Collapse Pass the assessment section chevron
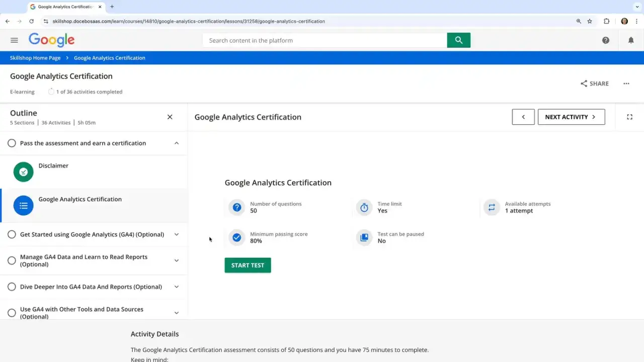644x362 pixels. click(177, 143)
